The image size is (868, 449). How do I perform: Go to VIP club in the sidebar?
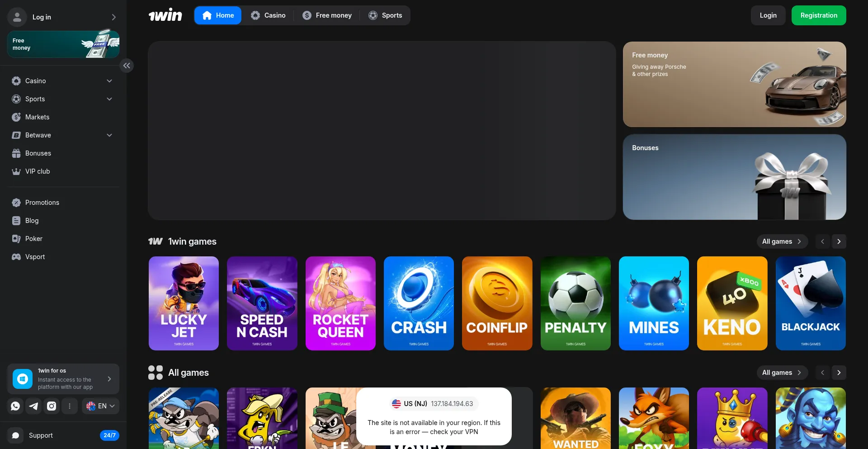point(63,171)
